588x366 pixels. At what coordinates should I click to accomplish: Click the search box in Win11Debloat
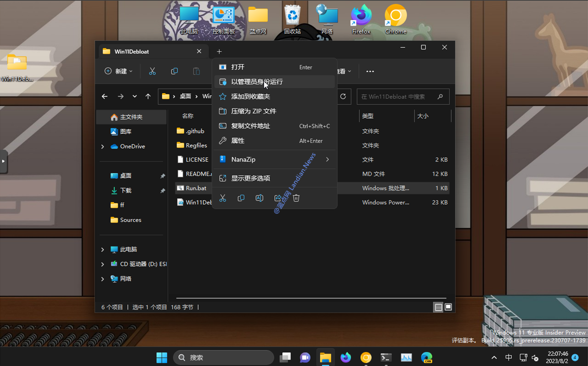397,97
